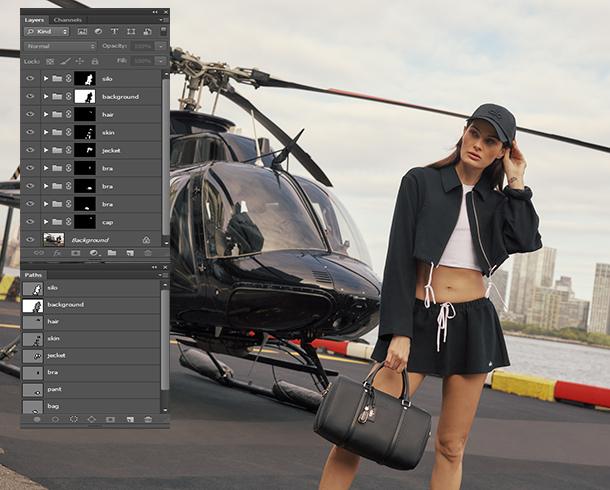610x490 pixels.
Task: Filter layers by shape layers icon
Action: click(131, 32)
